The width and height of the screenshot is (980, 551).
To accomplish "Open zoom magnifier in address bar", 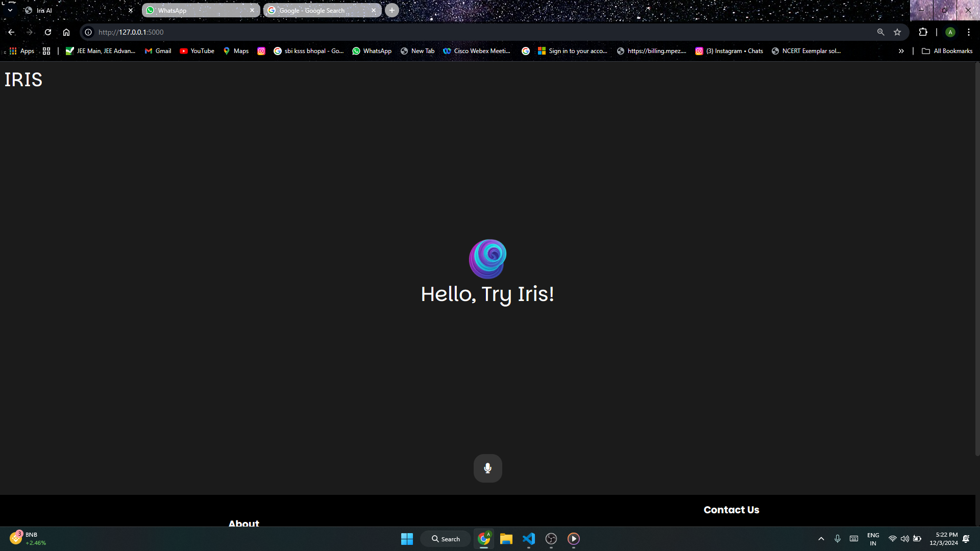I will coord(880,32).
